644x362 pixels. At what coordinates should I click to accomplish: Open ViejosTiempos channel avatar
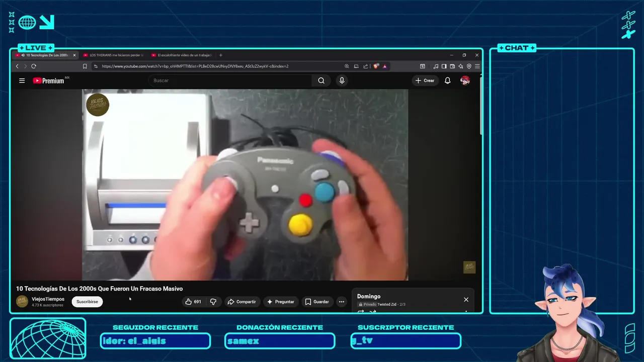coord(22,302)
